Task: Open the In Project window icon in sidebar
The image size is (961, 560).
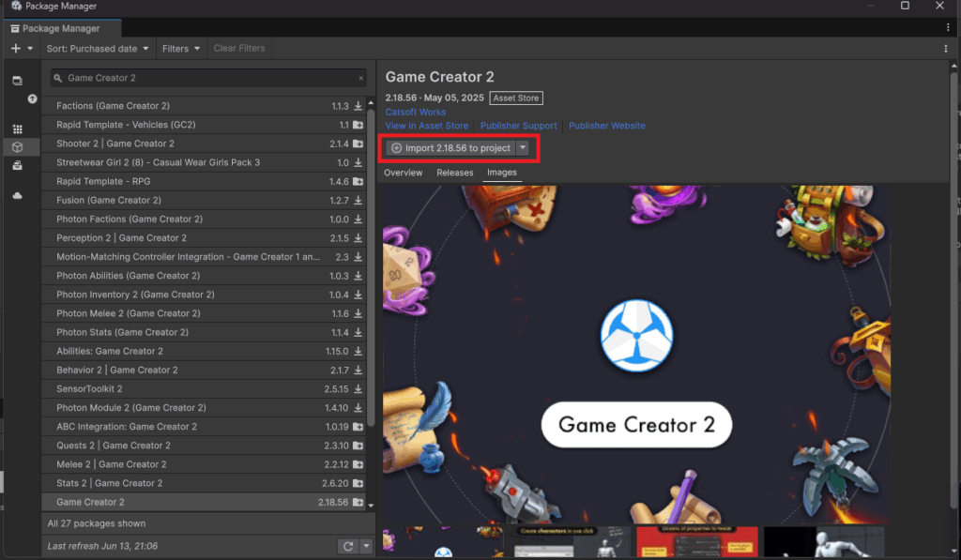Action: coord(17,81)
